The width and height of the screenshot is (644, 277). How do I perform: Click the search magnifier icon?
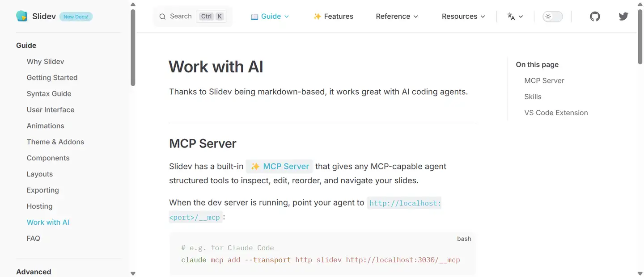[162, 17]
